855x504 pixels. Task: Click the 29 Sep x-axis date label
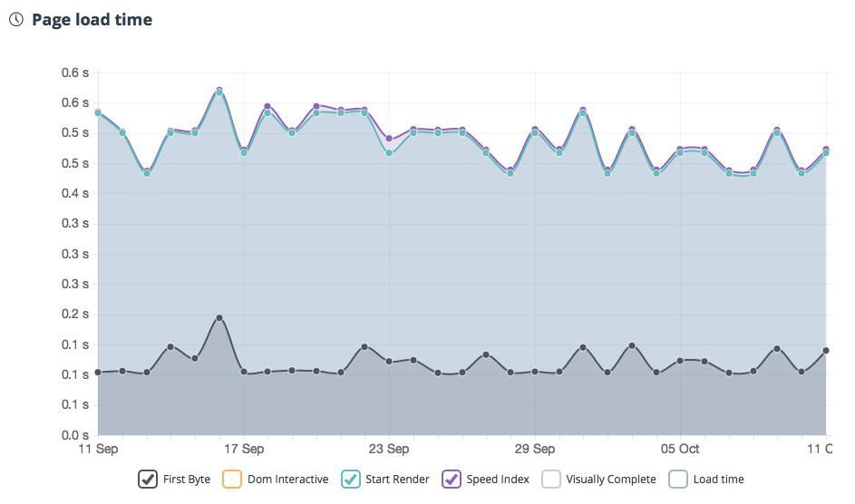tap(535, 449)
